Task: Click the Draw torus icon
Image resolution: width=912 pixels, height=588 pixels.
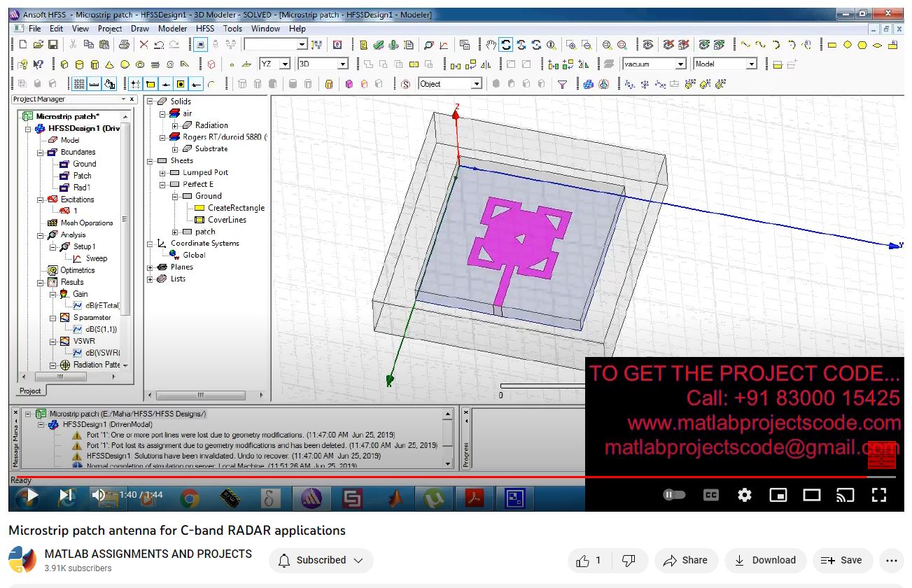Action: 140,64
